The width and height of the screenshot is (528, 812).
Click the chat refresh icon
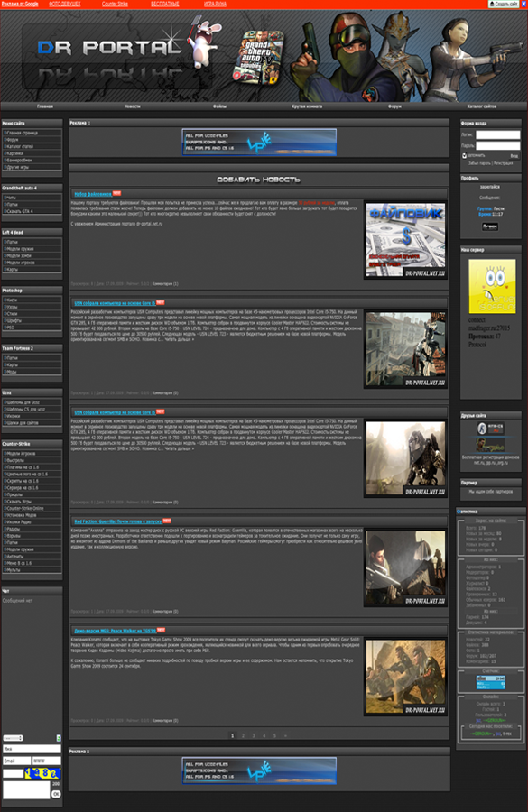pos(59,738)
